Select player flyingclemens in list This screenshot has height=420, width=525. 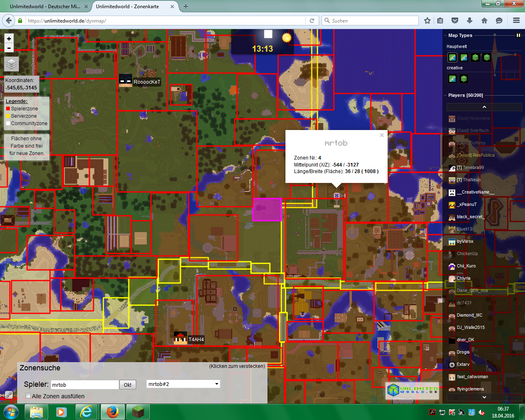(x=466, y=389)
